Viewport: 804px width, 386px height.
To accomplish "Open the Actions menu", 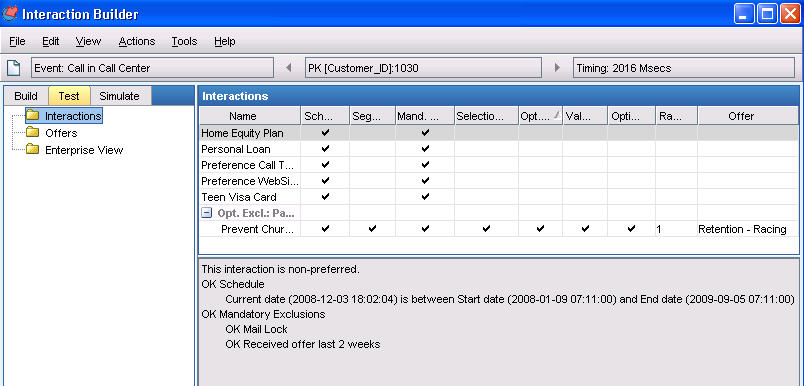I will [x=137, y=42].
